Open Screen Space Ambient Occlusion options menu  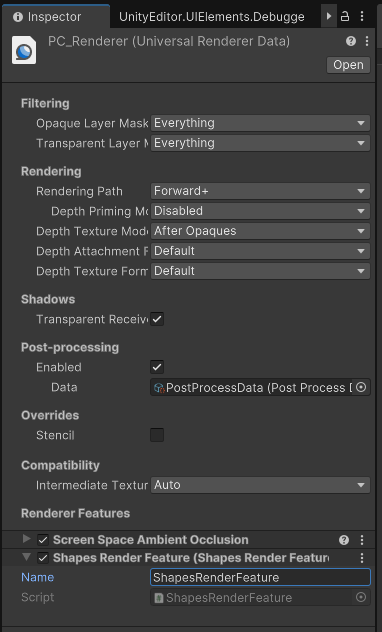pyautogui.click(x=362, y=540)
